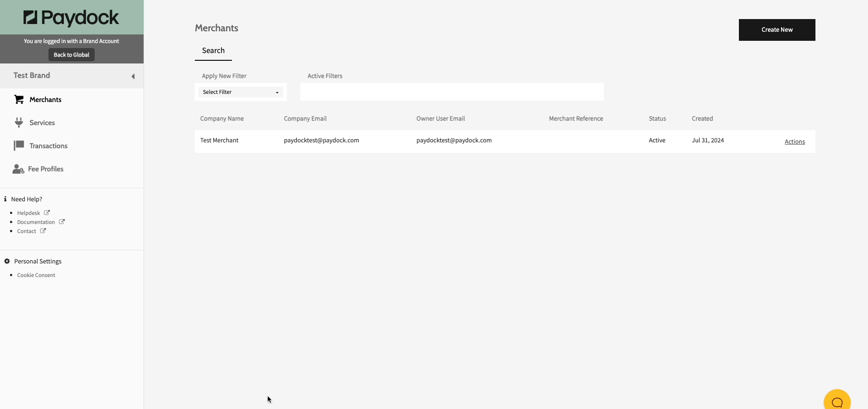Click the external link icon beside Helpdesk
The height and width of the screenshot is (409, 868).
47,213
